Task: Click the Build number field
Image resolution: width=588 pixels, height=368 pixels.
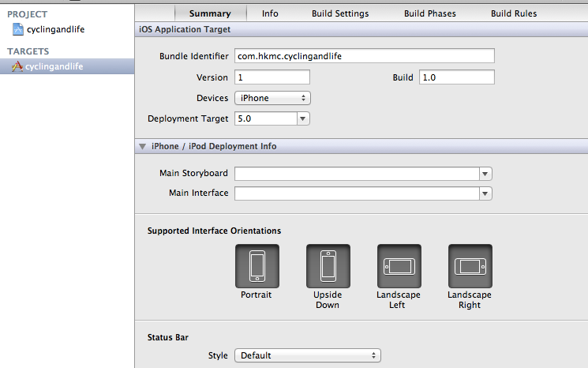Action: click(456, 77)
